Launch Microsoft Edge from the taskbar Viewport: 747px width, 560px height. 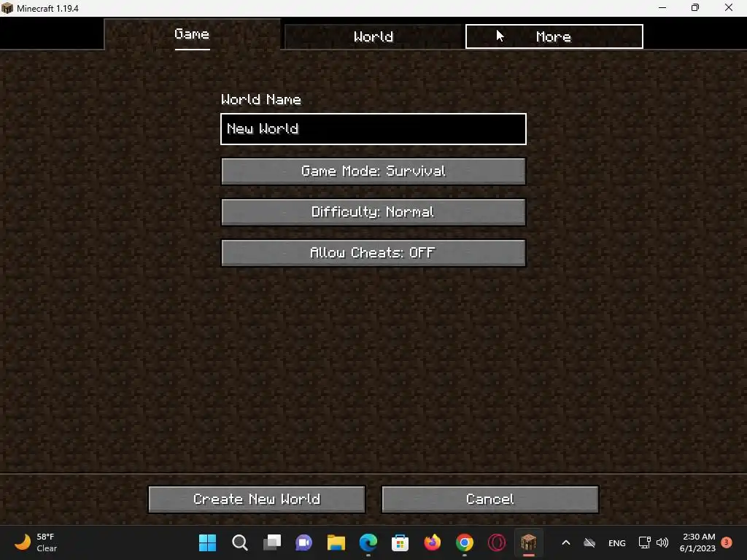tap(368, 542)
